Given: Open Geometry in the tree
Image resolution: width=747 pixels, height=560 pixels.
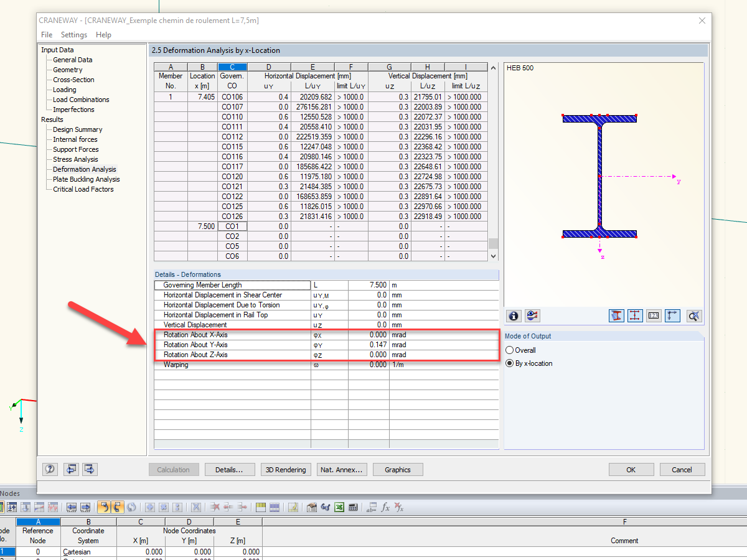Looking at the screenshot, I should pos(67,70).
